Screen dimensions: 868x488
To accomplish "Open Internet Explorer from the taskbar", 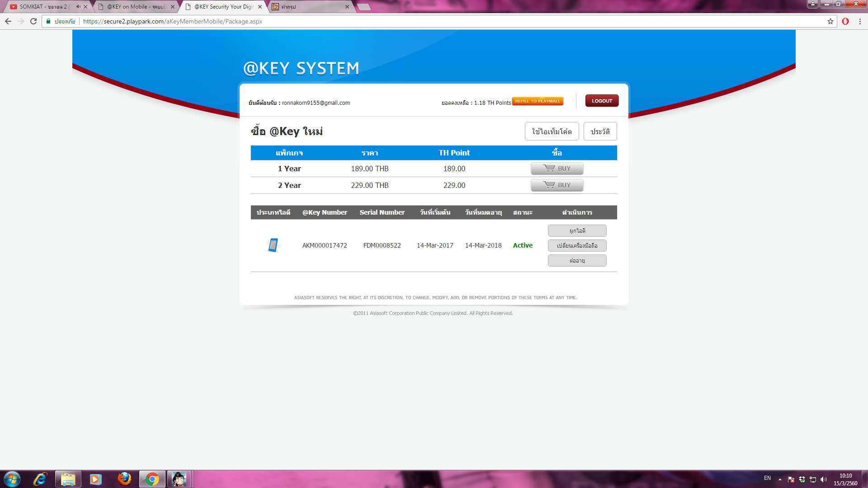I will coord(40,479).
